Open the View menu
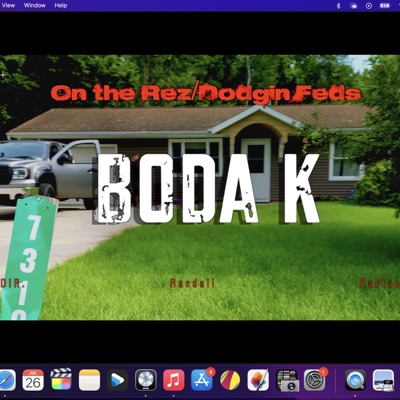This screenshot has height=400, width=400. (x=8, y=5)
